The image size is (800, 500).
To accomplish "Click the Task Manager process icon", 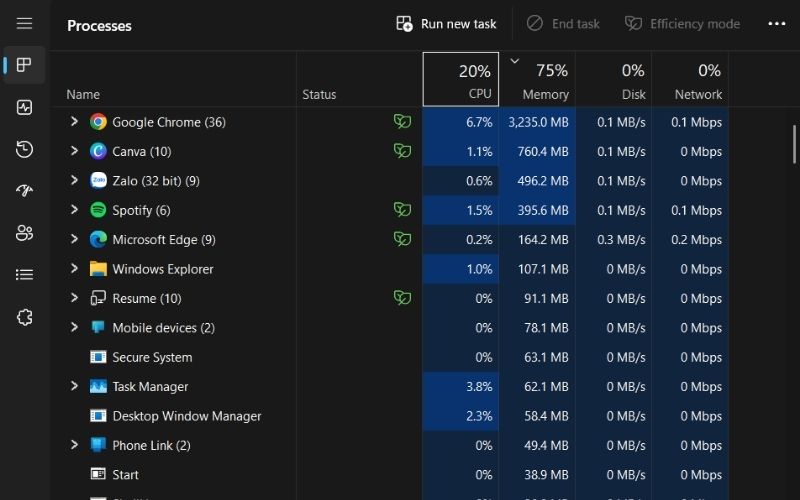I will [98, 386].
